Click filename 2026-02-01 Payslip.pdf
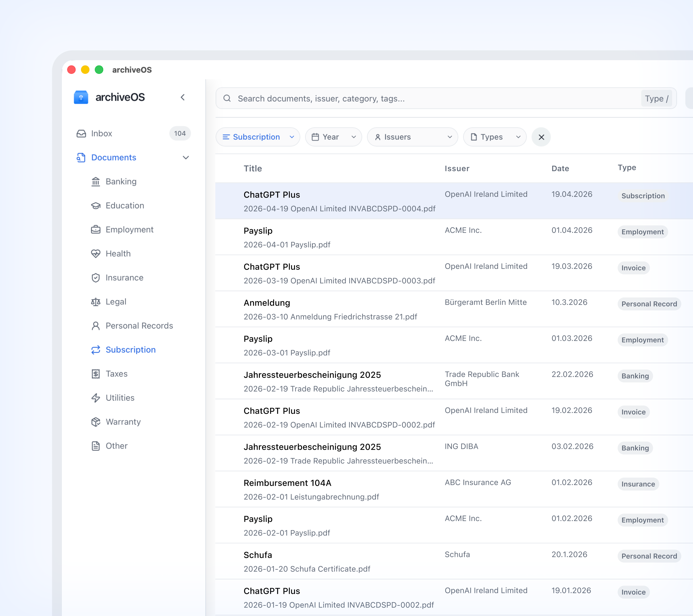 click(x=287, y=533)
